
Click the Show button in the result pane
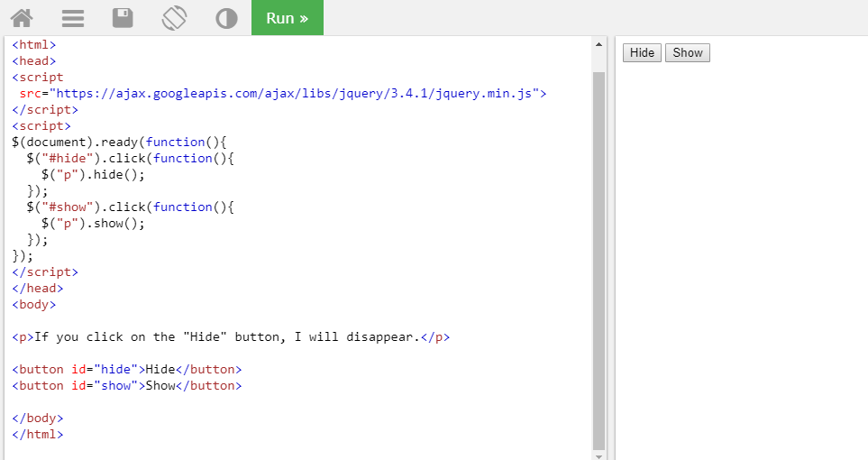[x=688, y=52]
